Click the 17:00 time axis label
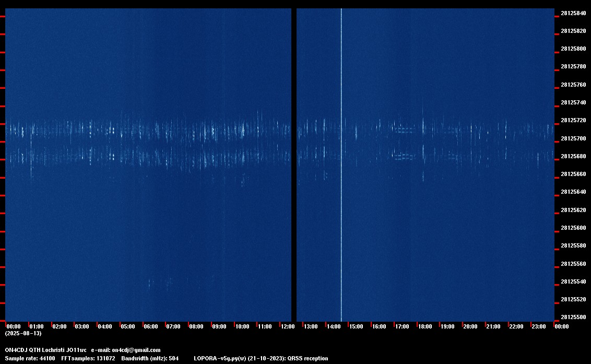 (x=402, y=326)
